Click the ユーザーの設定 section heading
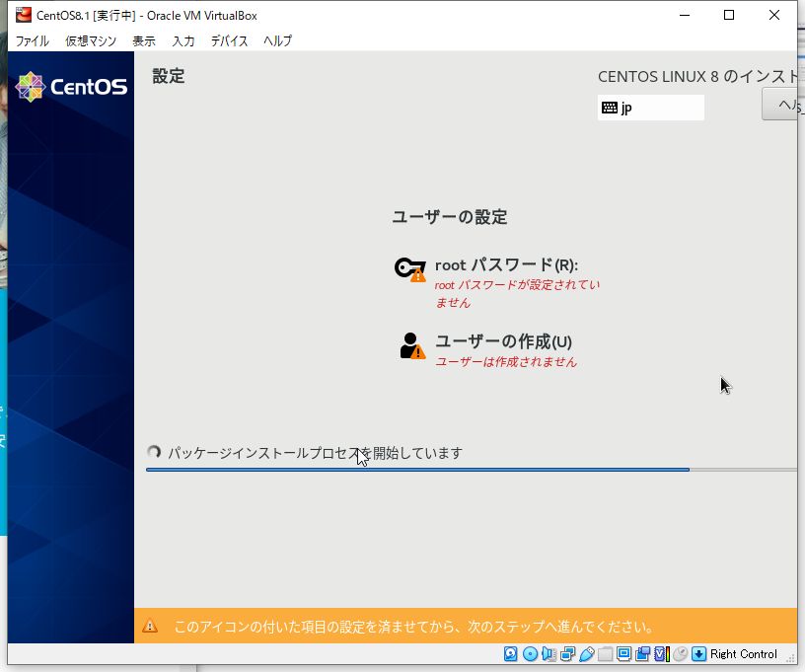Viewport: 805px width, 672px height. (x=450, y=217)
